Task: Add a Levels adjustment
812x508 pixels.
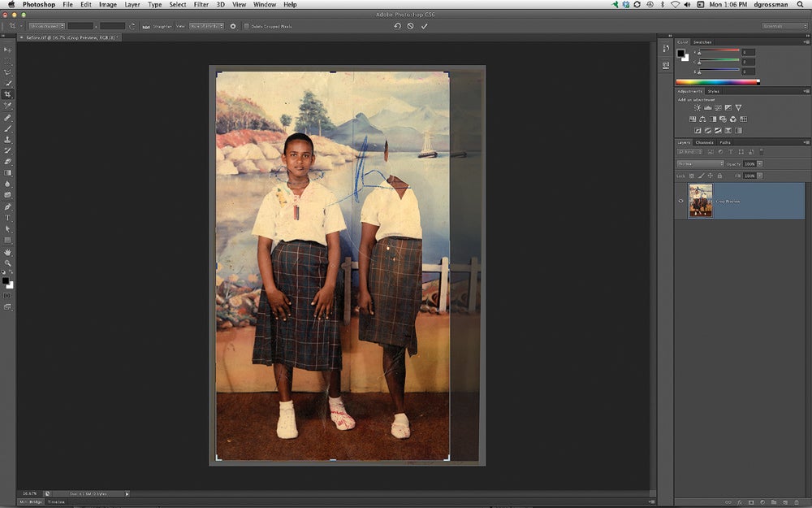Action: pos(707,108)
